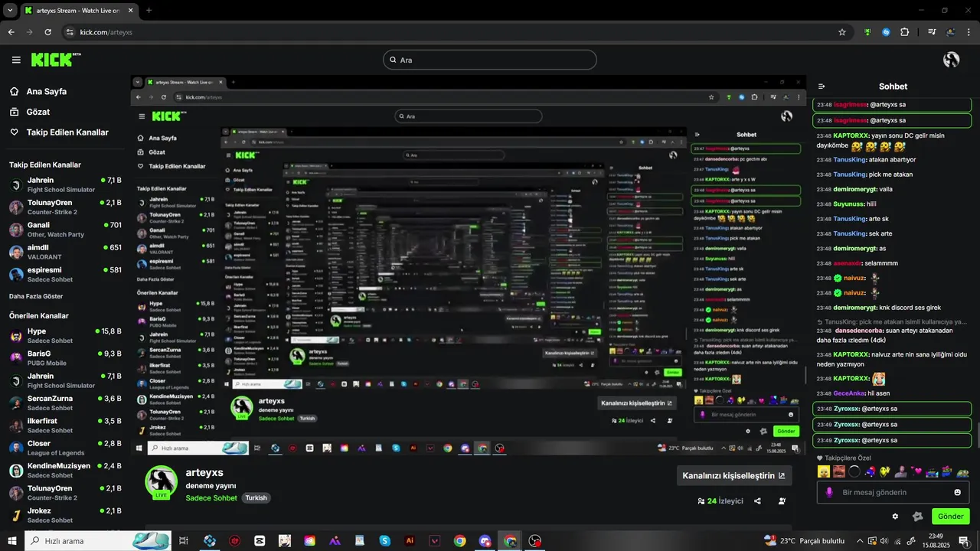The height and width of the screenshot is (551, 980).
Task: Open the first TolunayOren Counter-Strike 2 channel
Action: [65, 207]
